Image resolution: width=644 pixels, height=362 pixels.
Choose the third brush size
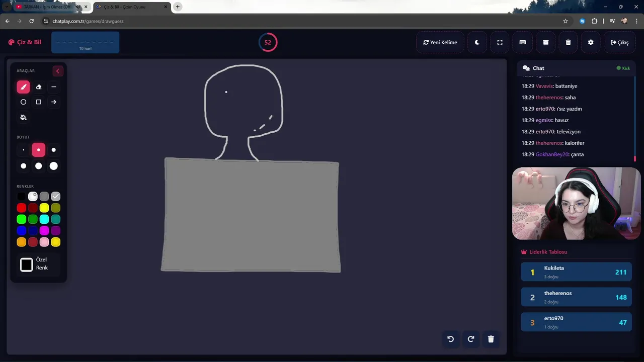(53, 150)
